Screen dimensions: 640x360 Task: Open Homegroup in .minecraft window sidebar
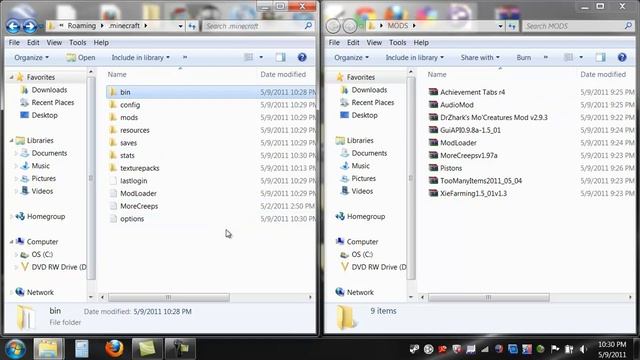pyautogui.click(x=46, y=216)
